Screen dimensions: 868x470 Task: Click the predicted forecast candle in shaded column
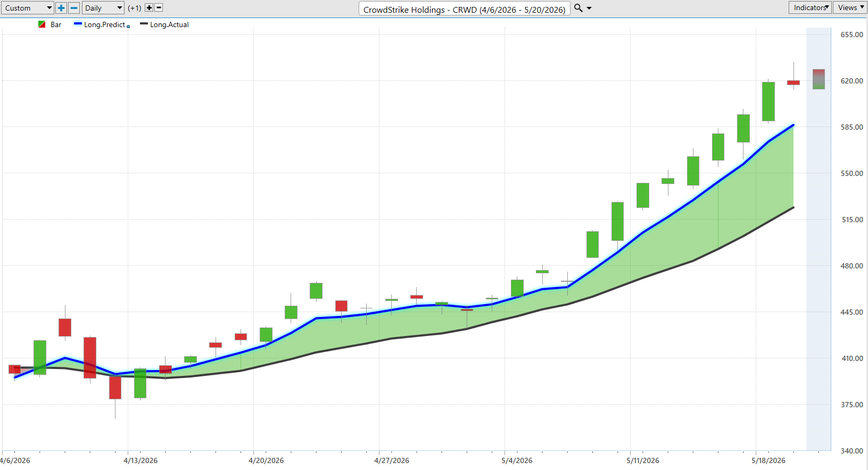pos(819,79)
